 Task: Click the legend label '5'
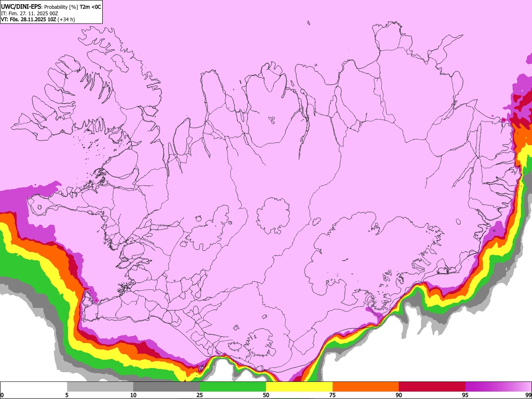click(67, 395)
